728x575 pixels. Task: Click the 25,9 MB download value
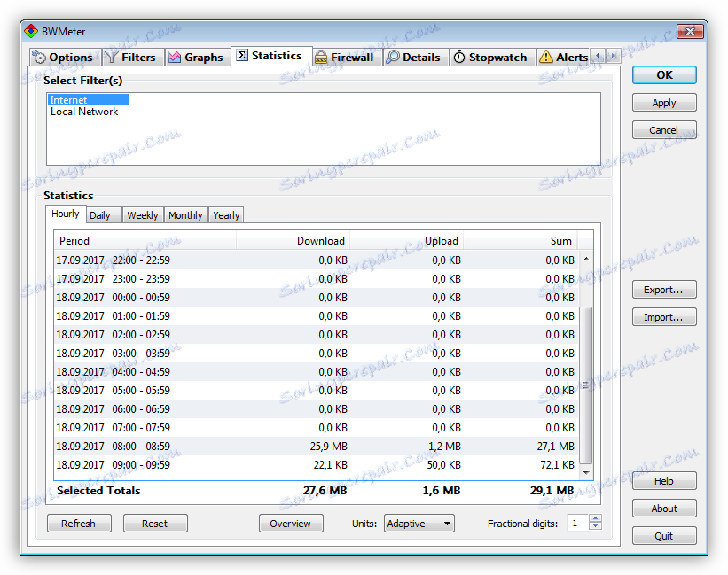(329, 446)
